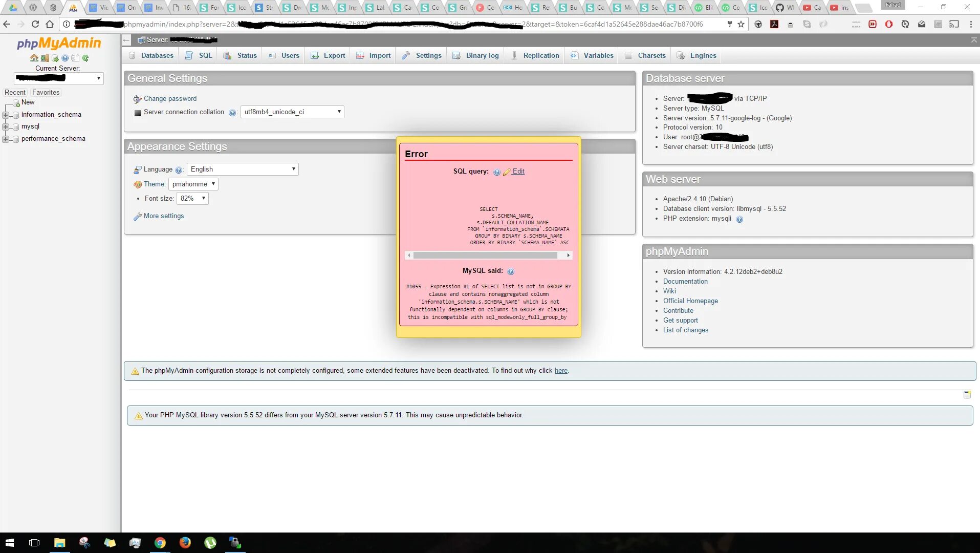Bookmark this page with the star icon

(741, 24)
